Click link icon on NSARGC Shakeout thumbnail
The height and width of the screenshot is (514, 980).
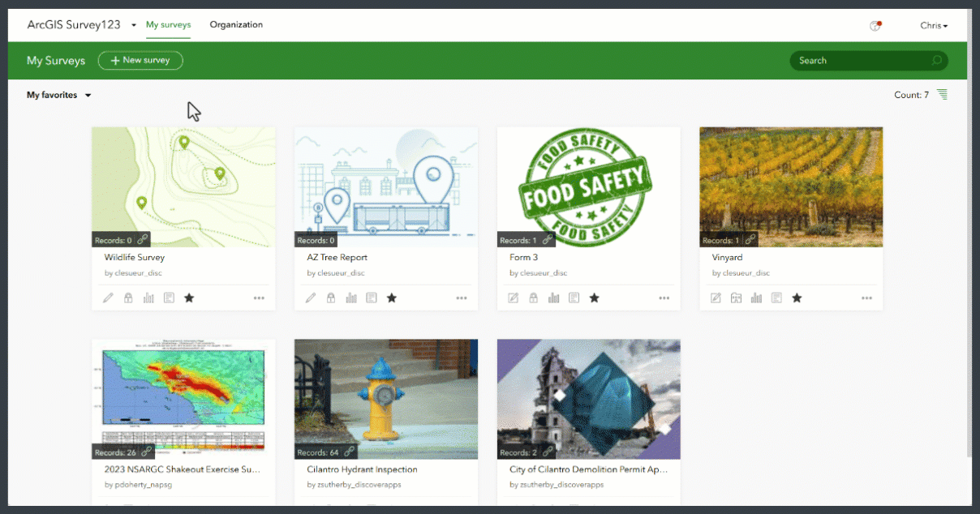click(147, 452)
